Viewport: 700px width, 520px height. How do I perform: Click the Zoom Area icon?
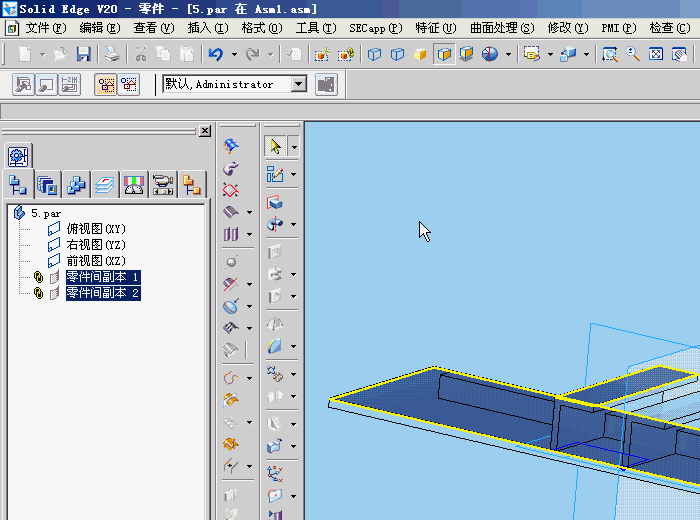click(x=609, y=54)
